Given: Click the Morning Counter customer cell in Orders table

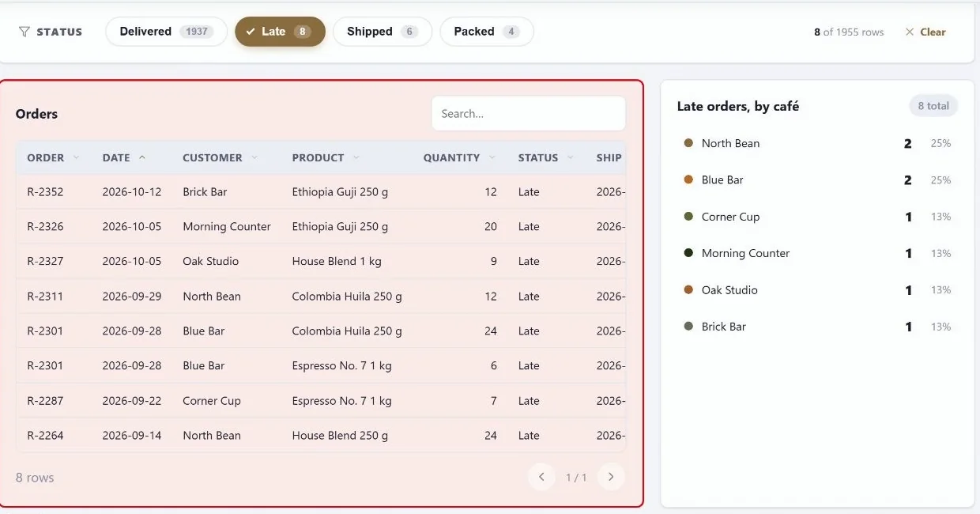Looking at the screenshot, I should 227,227.
